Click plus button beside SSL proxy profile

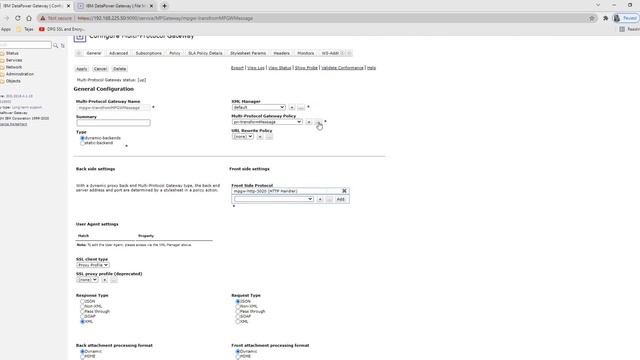pos(104,280)
